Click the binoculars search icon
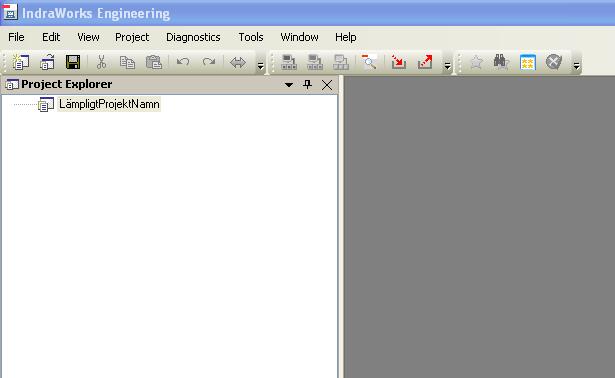The image size is (615, 378). tap(501, 62)
